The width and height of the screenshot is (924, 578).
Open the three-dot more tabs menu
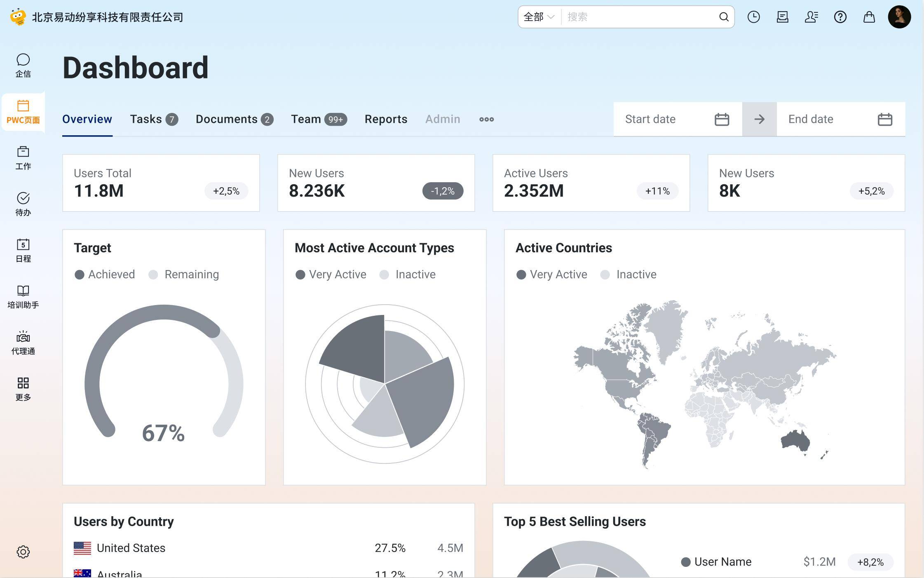486,119
